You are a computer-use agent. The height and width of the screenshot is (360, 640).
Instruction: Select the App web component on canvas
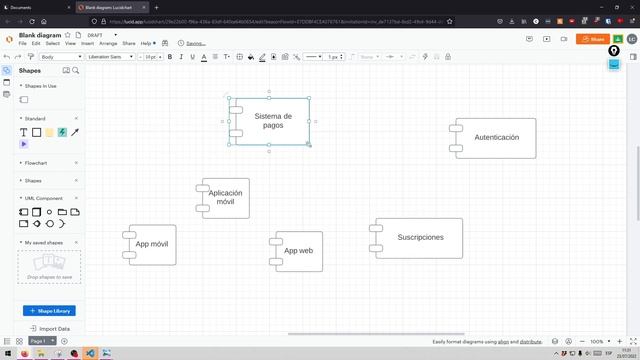[x=296, y=251]
